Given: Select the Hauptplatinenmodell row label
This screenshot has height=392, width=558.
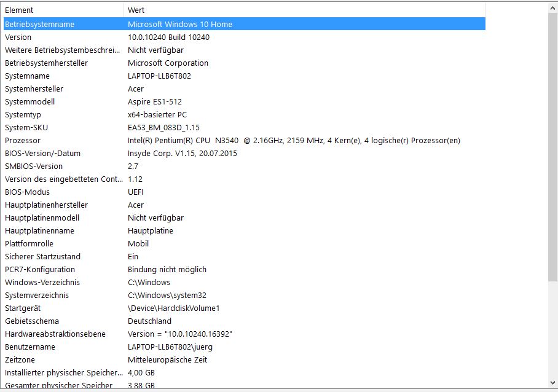Looking at the screenshot, I should (x=42, y=218).
